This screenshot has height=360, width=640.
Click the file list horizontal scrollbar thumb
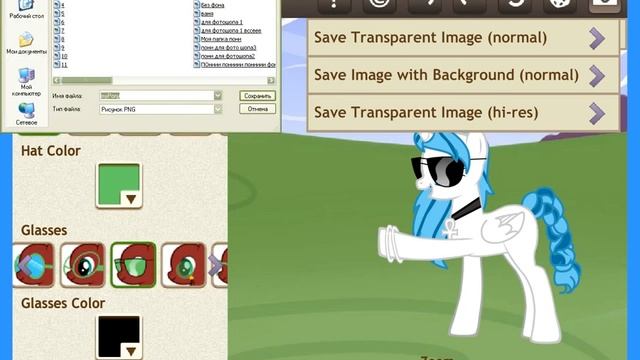click(87, 80)
